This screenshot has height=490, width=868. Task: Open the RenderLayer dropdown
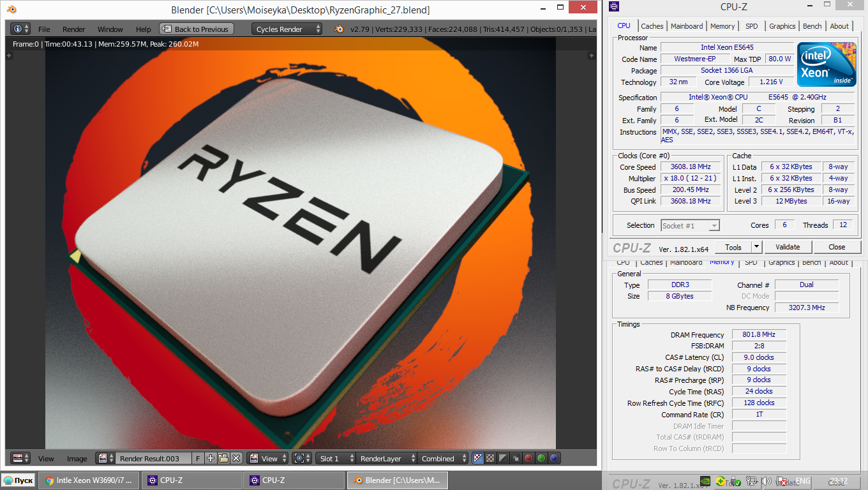(x=387, y=458)
